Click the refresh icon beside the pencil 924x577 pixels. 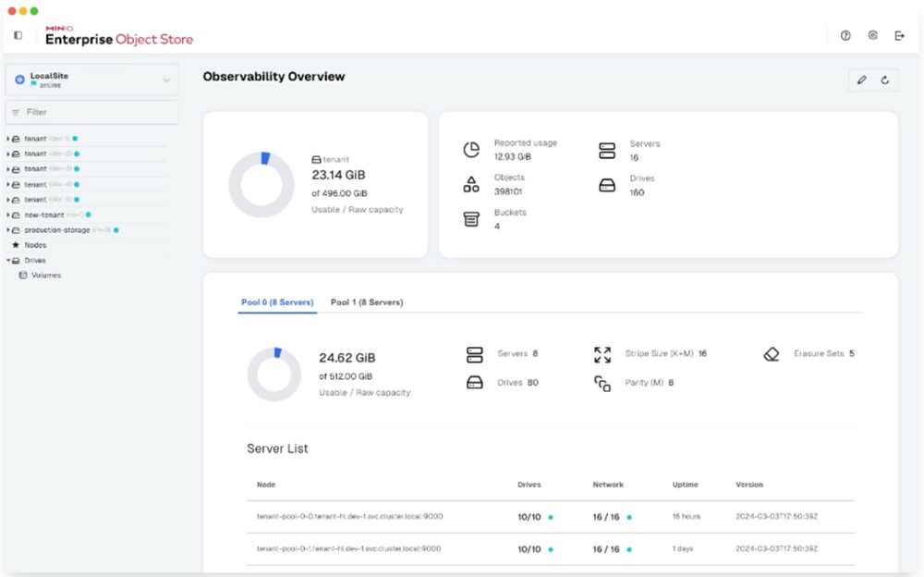[x=885, y=80]
